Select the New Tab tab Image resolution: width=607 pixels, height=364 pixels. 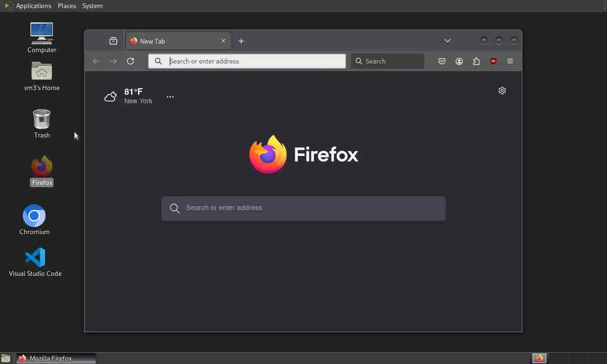pos(178,41)
